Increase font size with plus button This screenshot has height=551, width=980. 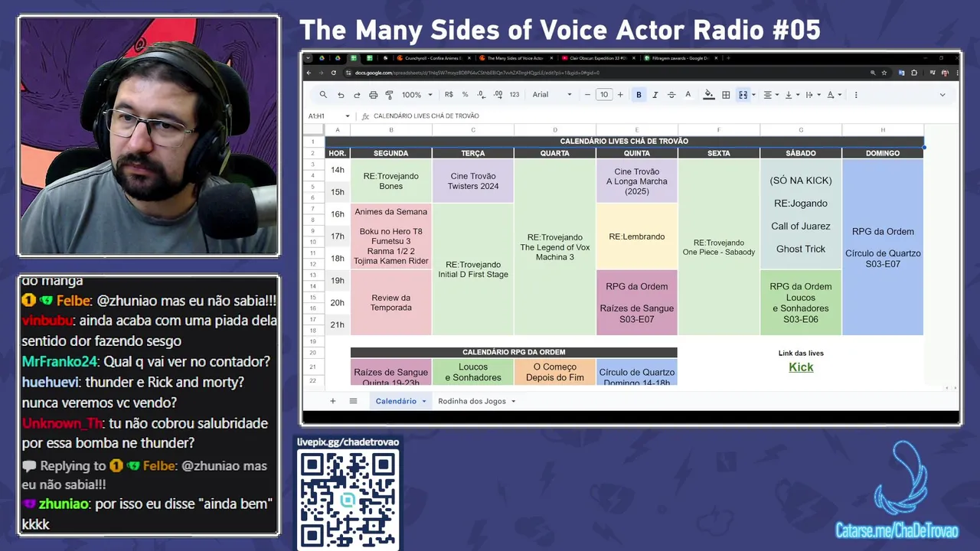[x=620, y=95]
